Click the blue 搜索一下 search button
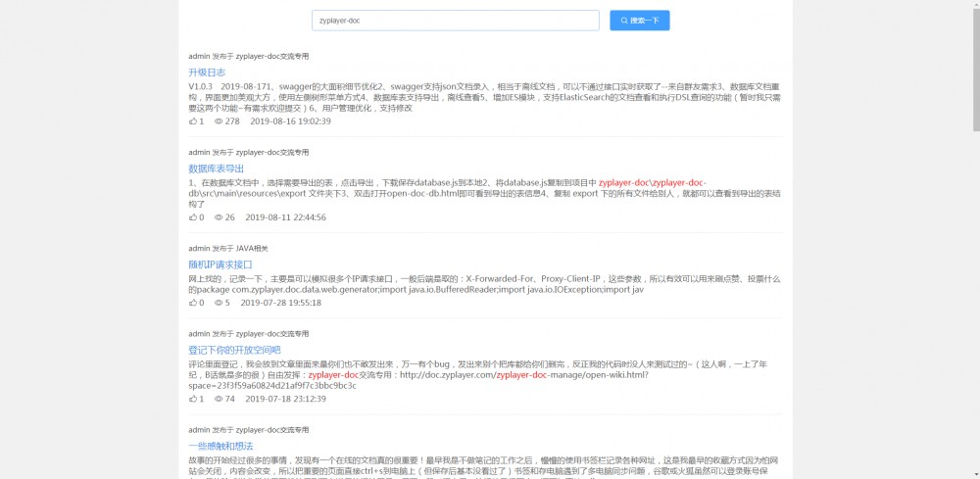The image size is (980, 479). click(639, 21)
